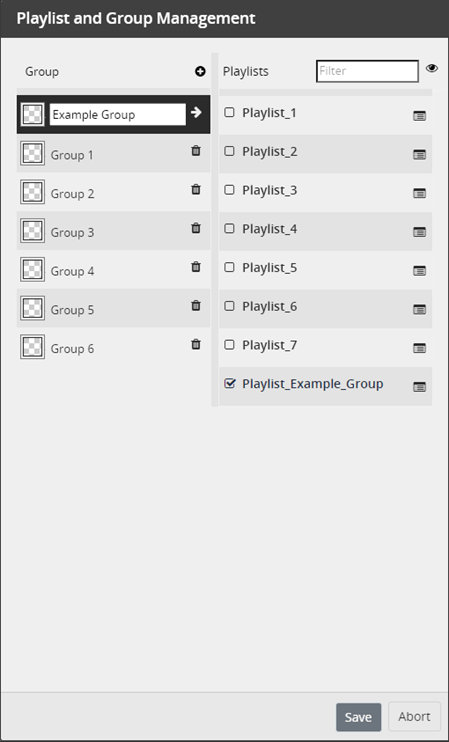Open details icon for Playlist_1
This screenshot has width=449, height=742.
(419, 115)
